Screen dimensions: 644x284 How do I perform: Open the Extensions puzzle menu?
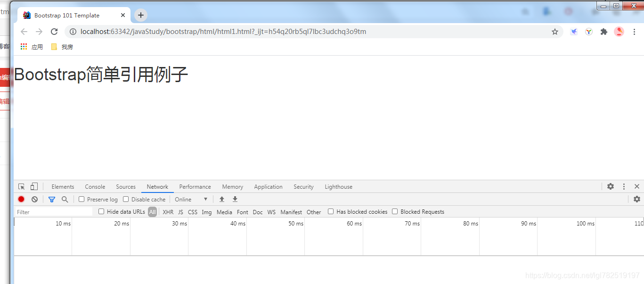coord(604,32)
